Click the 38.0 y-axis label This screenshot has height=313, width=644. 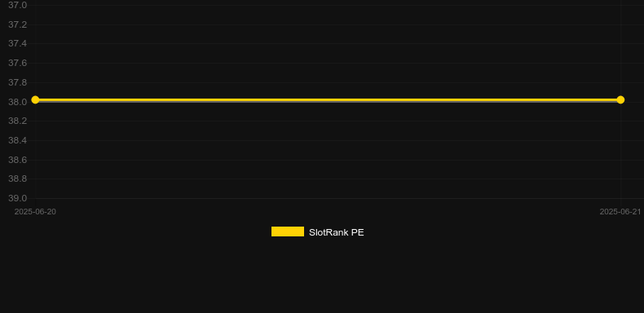(x=18, y=102)
